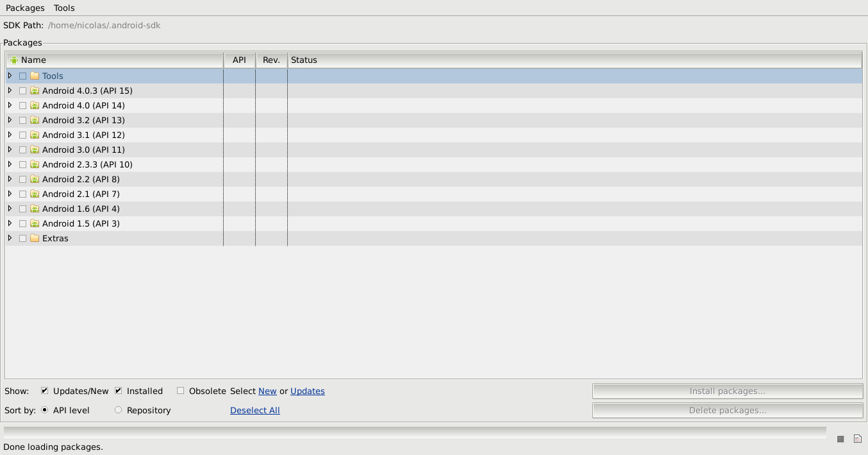Expand Android 1.6 (API 4) node
This screenshot has width=868, height=455.
[10, 209]
